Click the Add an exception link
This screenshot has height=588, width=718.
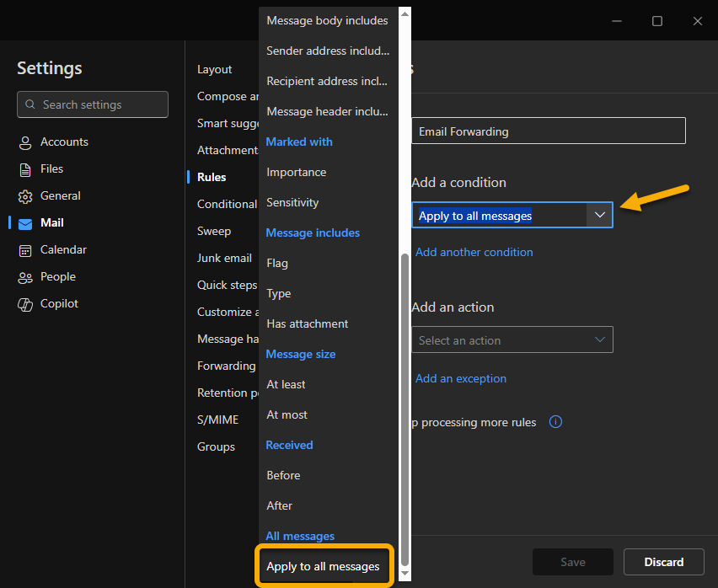[461, 378]
